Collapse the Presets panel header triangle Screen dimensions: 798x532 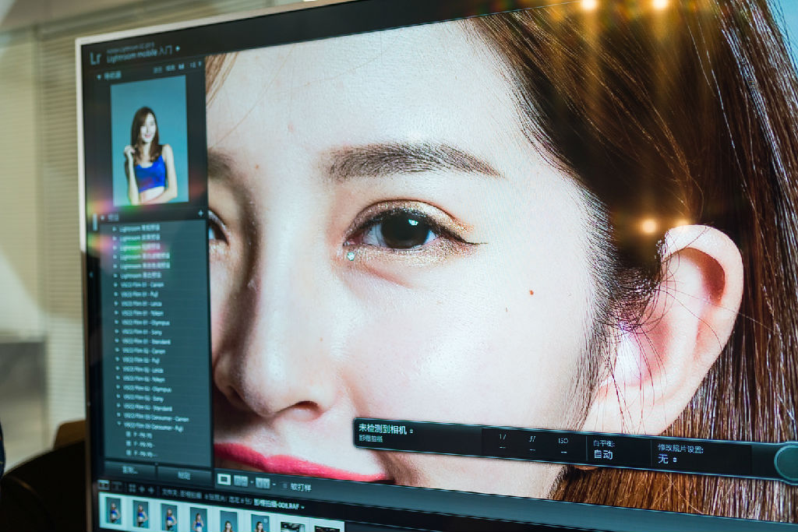click(103, 217)
